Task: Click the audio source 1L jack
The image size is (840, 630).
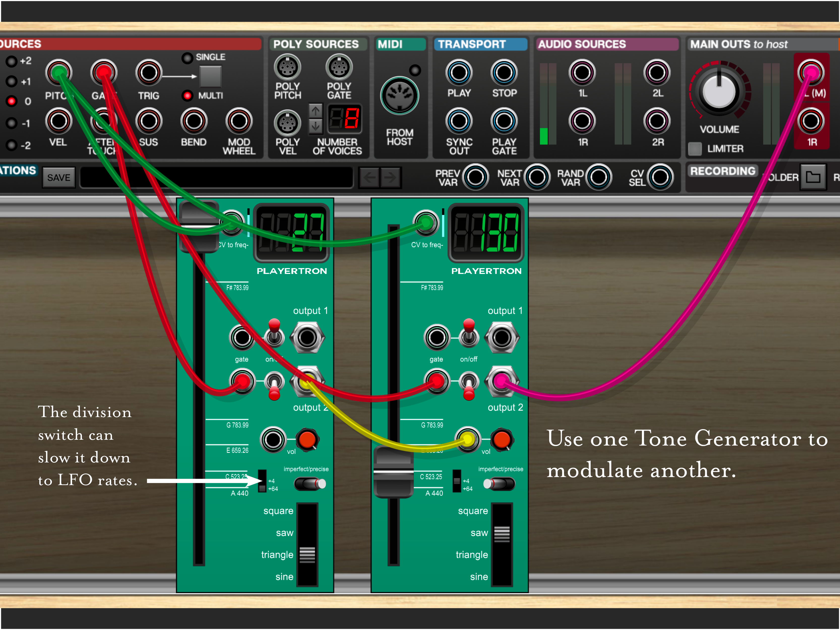Action: (x=582, y=73)
